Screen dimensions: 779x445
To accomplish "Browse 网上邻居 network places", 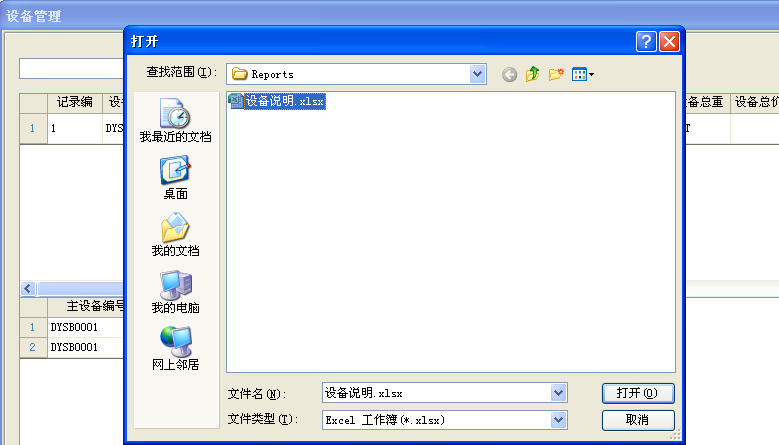I will coord(175,349).
